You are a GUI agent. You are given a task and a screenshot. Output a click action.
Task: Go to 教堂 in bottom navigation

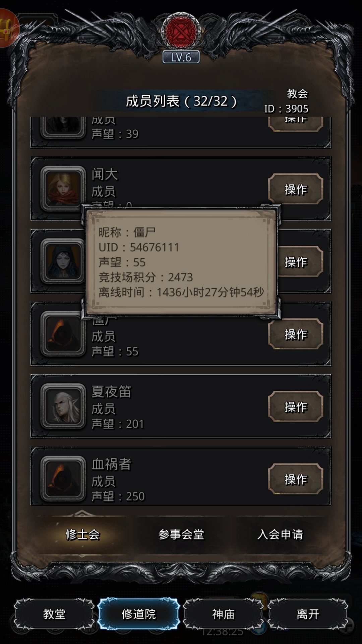pyautogui.click(x=54, y=614)
